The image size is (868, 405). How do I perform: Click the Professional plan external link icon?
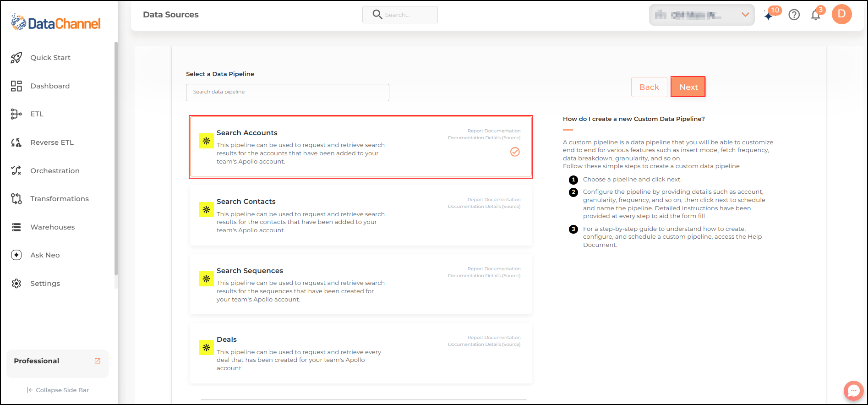pos(98,361)
